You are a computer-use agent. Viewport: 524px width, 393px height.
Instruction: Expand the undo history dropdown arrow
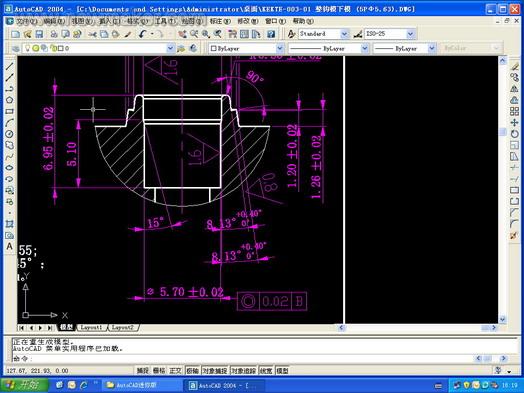152,34
